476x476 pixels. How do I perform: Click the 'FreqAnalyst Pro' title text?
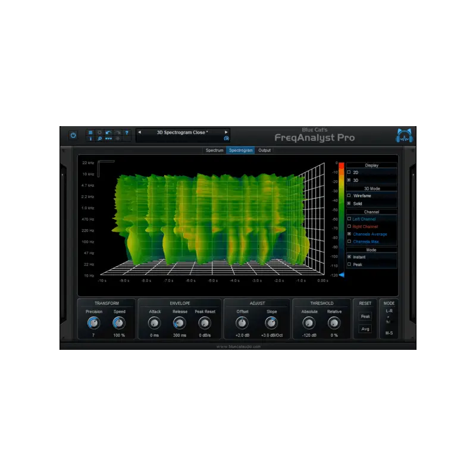point(315,137)
